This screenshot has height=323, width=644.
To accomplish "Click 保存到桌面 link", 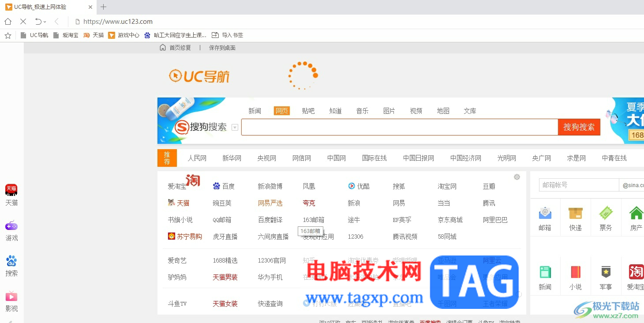I will 222,48.
